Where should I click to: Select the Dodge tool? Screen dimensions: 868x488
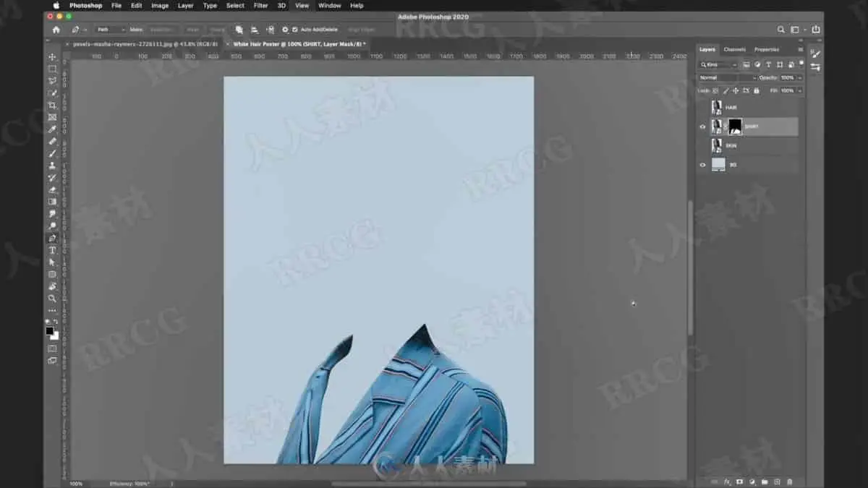point(52,226)
